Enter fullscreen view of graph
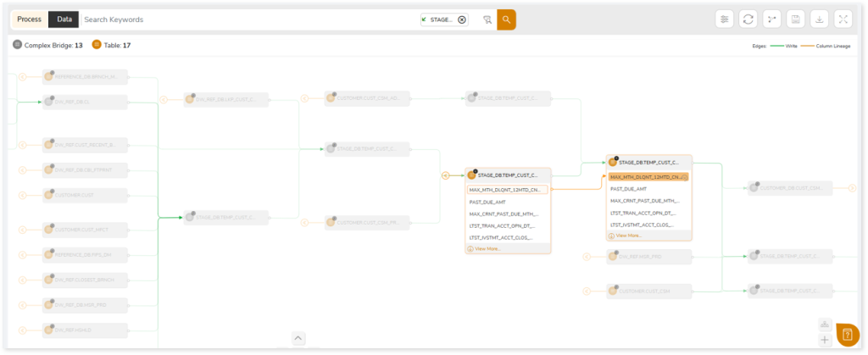This screenshot has height=355, width=868. (843, 19)
